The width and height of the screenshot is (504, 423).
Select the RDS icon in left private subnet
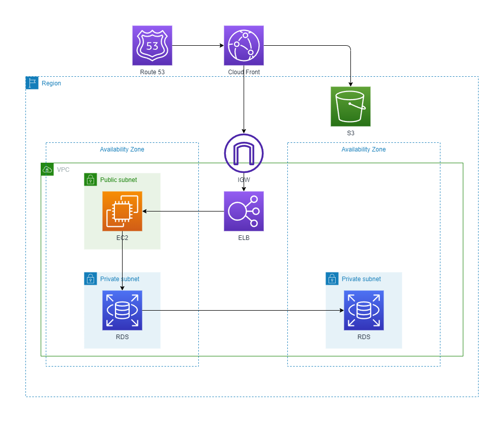(x=122, y=311)
